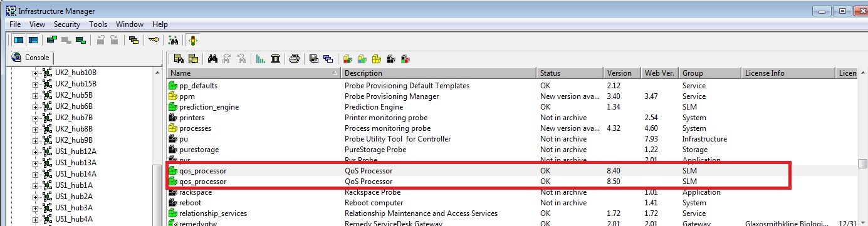The image size is (868, 226).
Task: Toggle the first blue panel view button
Action: [x=19, y=40]
